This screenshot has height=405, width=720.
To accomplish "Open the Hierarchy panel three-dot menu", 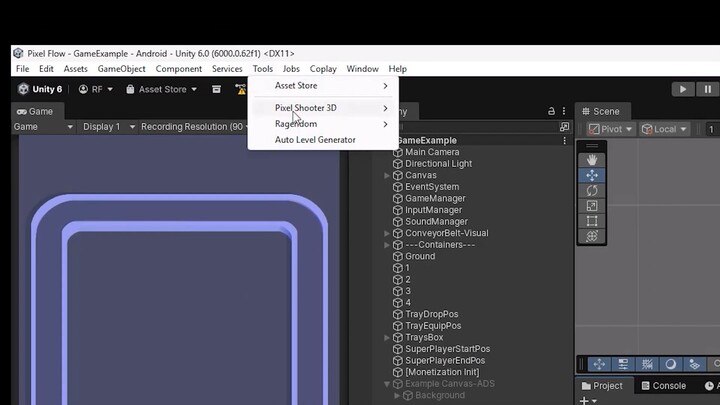I will 564,111.
